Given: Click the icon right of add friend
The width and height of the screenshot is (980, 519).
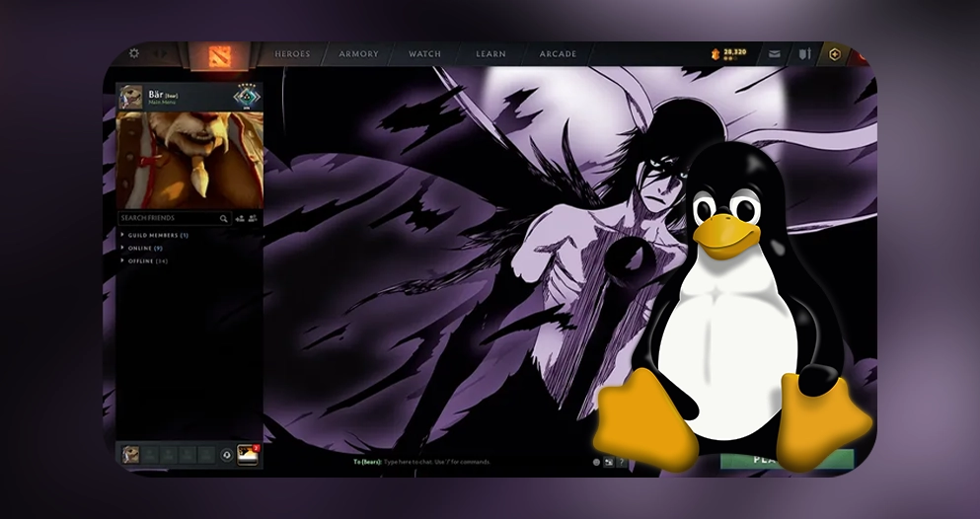Looking at the screenshot, I should pos(253,219).
